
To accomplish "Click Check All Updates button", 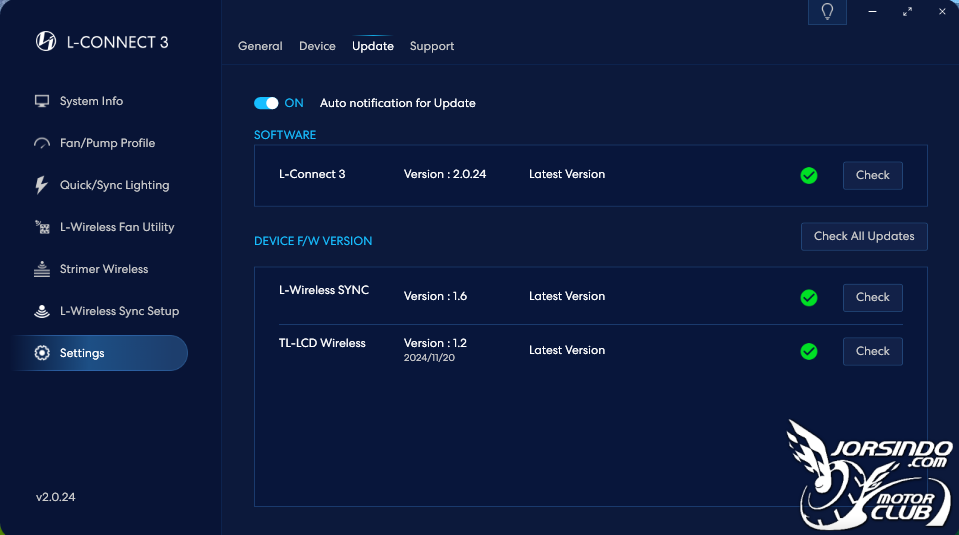I will [864, 237].
